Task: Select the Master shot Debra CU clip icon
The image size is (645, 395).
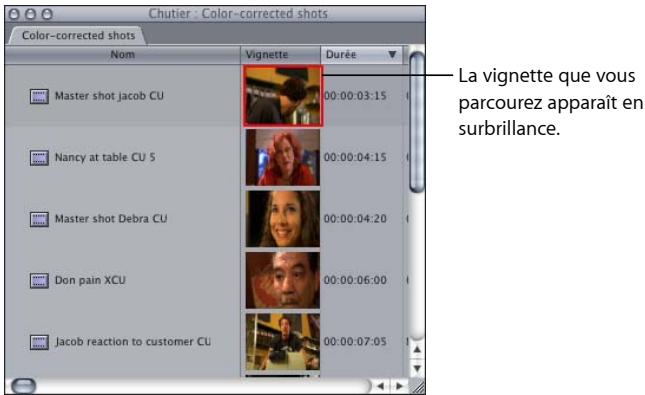Action: [39, 219]
